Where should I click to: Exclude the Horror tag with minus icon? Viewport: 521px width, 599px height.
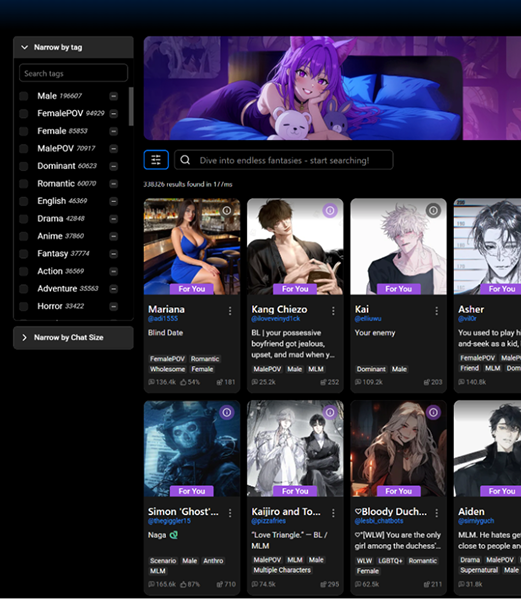coord(113,306)
